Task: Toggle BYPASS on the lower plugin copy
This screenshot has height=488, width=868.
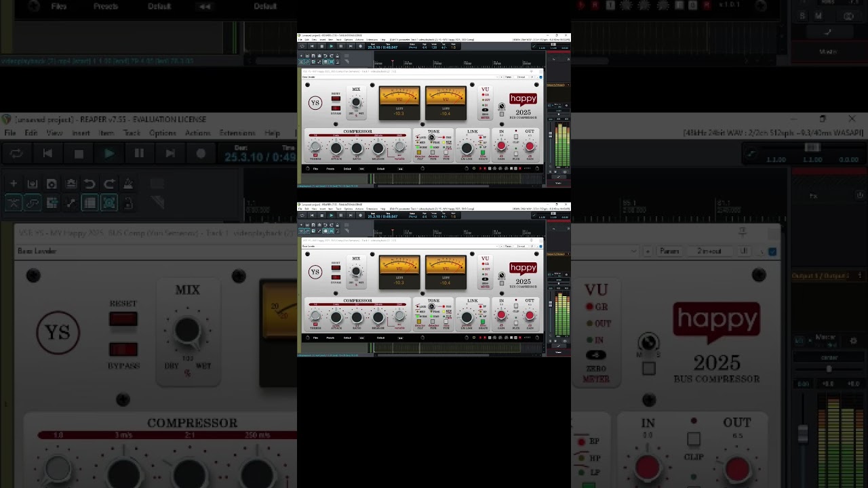Action: coord(336,277)
